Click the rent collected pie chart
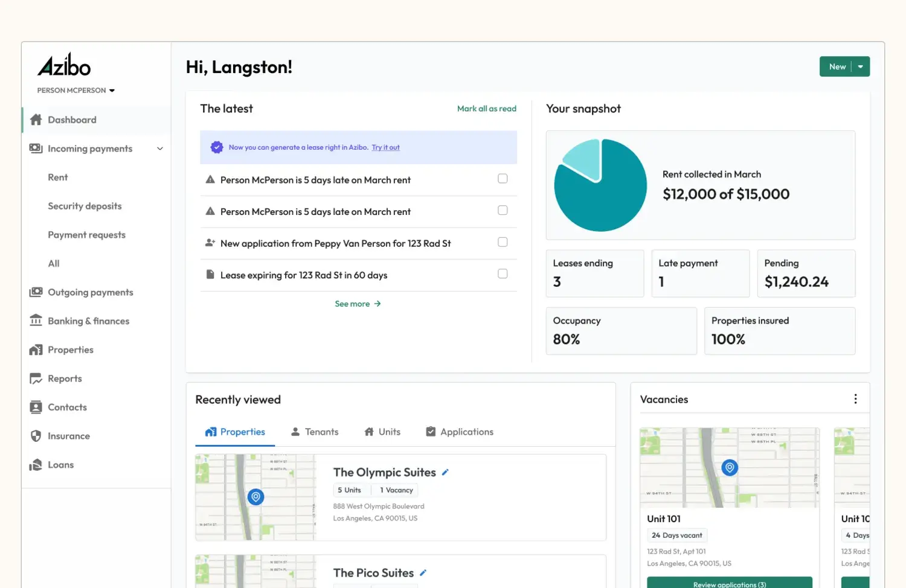 pos(600,185)
